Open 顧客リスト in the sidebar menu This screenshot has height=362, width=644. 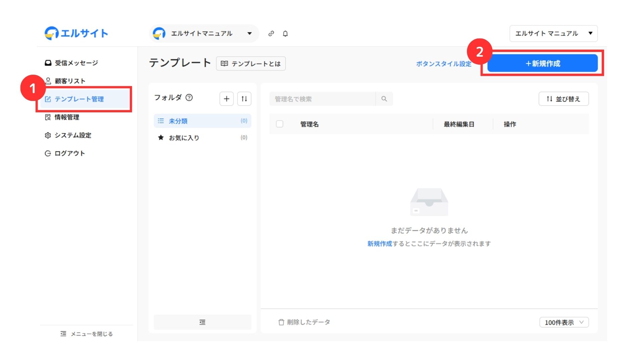tap(70, 81)
